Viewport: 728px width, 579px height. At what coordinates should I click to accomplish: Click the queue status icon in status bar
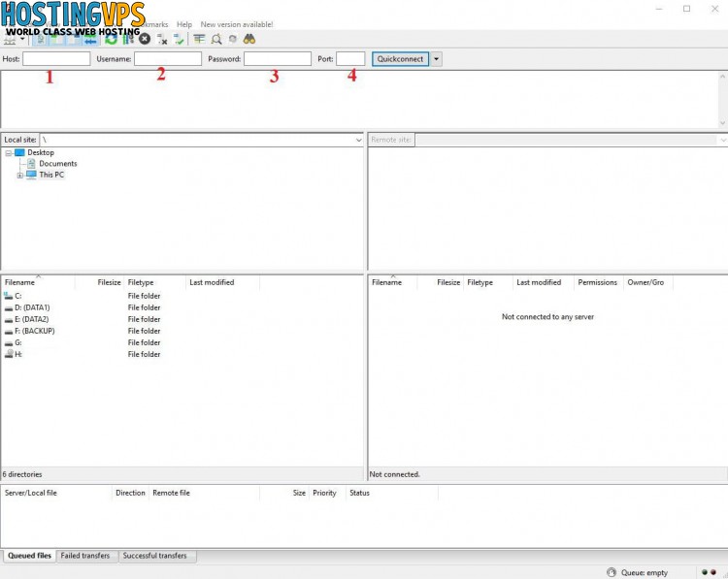[x=612, y=572]
